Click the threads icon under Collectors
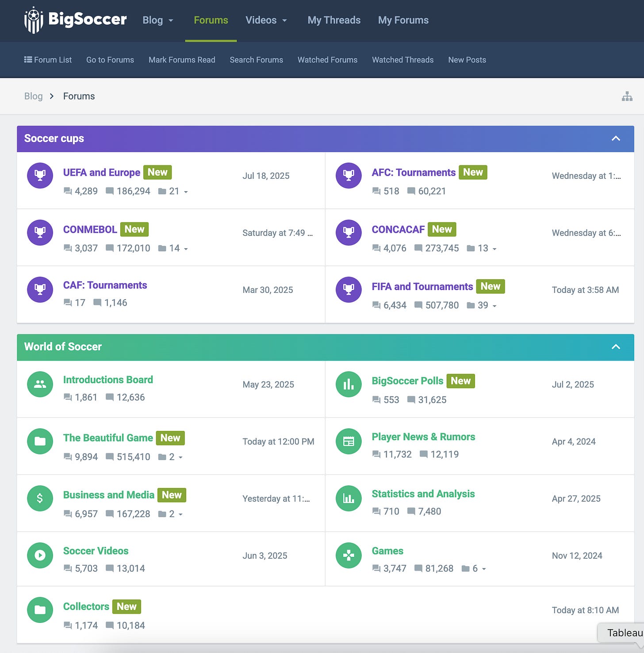 point(68,626)
